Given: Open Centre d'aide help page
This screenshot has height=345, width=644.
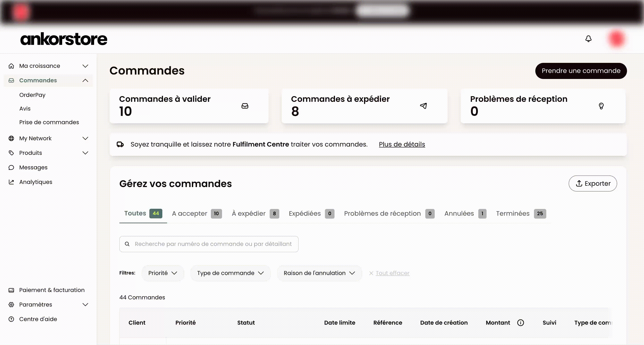Looking at the screenshot, I should tap(38, 319).
